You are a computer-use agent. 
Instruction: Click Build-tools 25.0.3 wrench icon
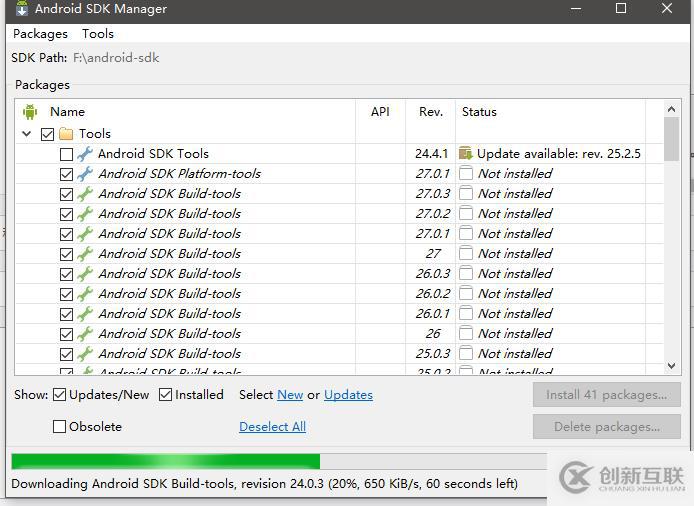85,353
